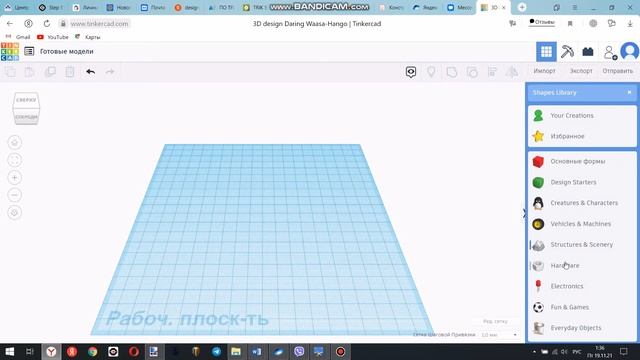Select Electronics category

(582, 286)
